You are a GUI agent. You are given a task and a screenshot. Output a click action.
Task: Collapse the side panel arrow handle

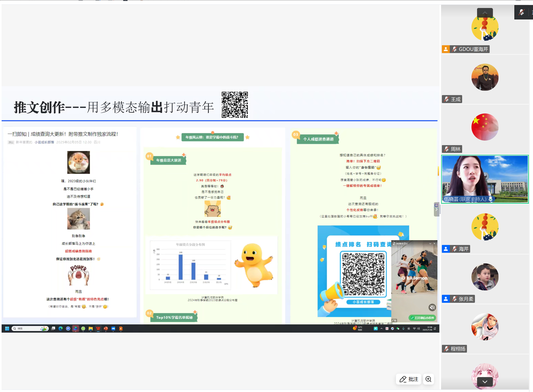436,209
